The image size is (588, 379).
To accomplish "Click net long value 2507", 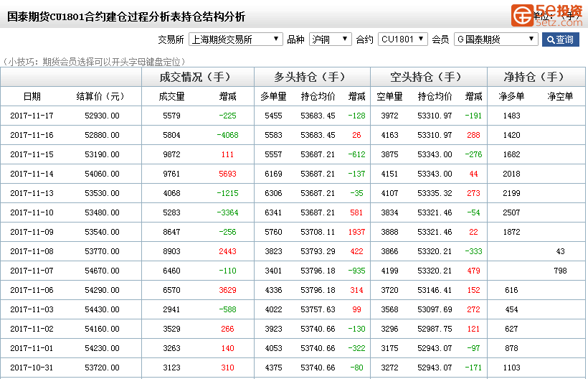I will [511, 212].
